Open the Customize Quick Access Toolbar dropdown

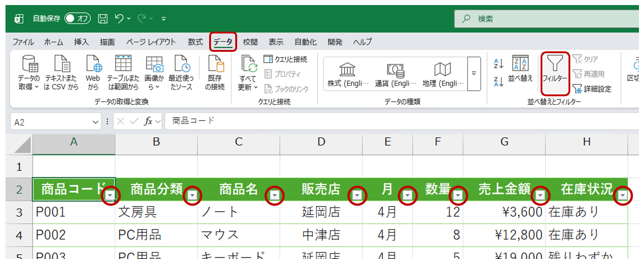pos(164,19)
